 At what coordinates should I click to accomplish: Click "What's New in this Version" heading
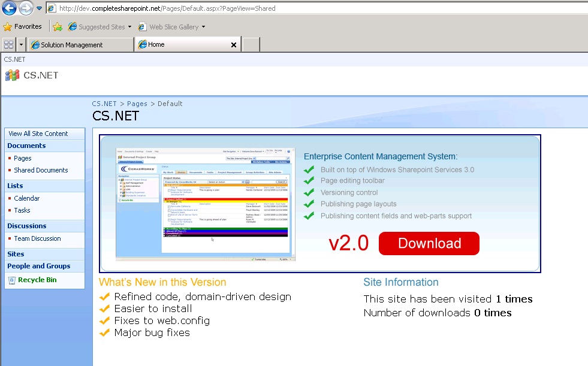point(163,282)
